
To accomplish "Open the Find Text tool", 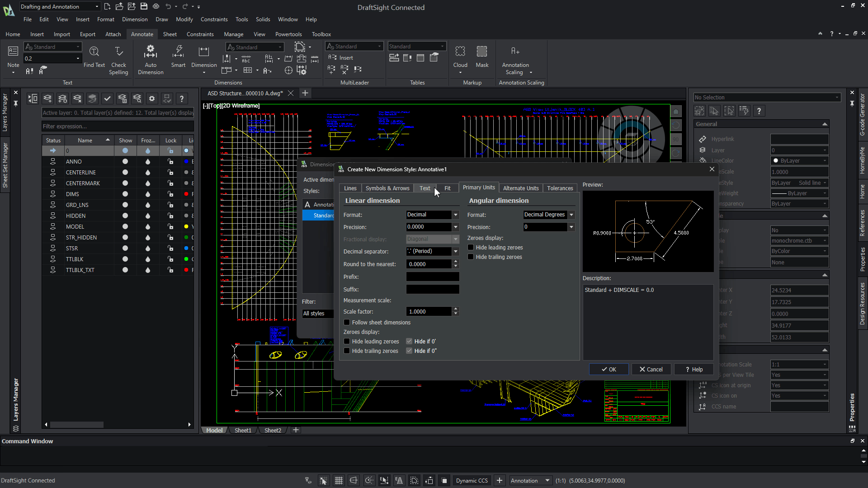I will pyautogui.click(x=94, y=52).
